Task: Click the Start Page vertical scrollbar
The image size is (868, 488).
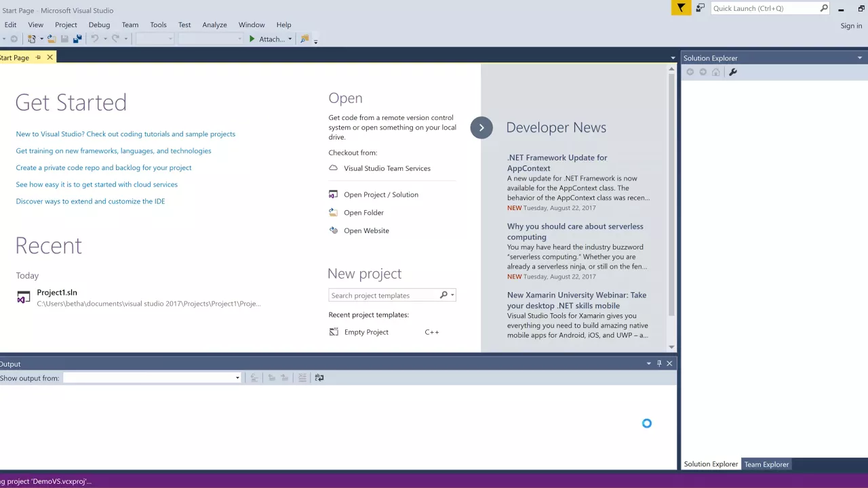Action: pos(672,207)
